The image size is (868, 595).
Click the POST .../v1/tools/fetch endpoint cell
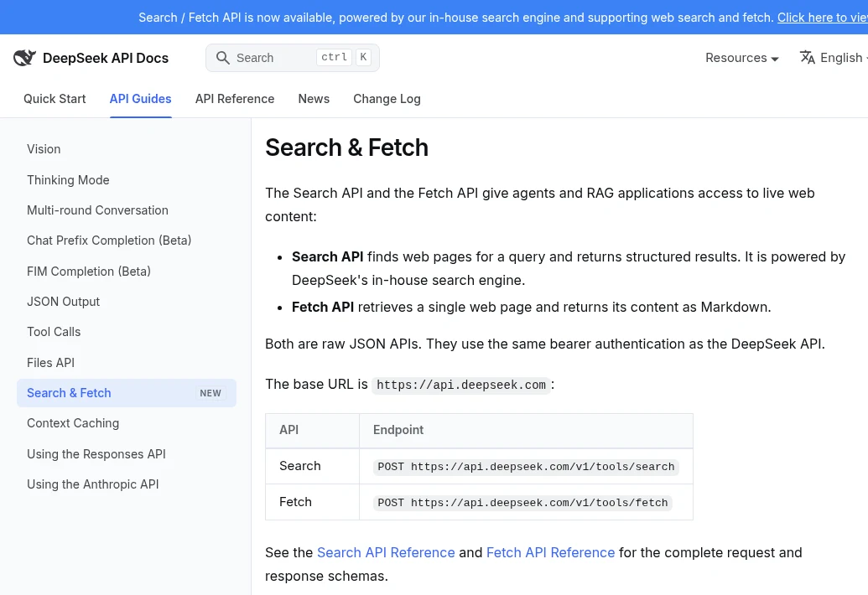526,502
